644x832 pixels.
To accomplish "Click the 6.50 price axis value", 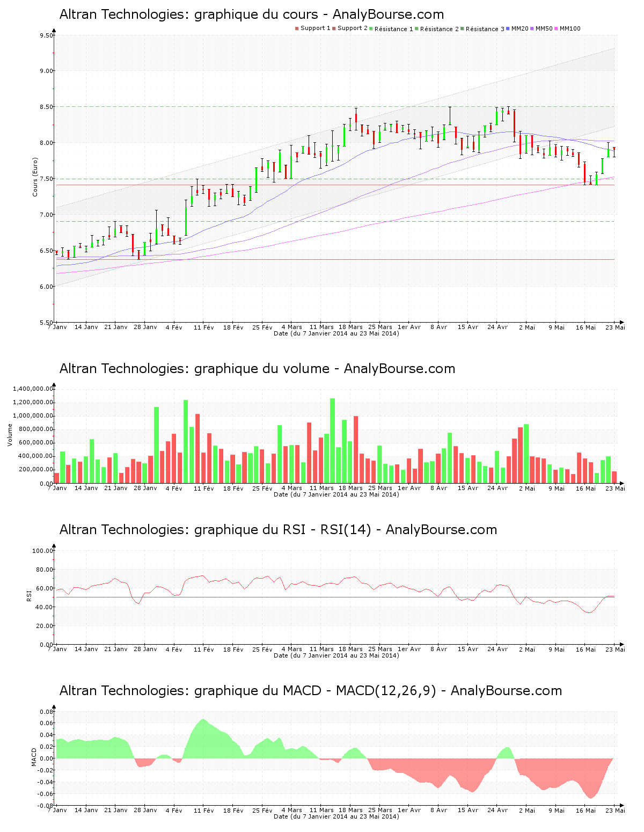I will click(46, 251).
